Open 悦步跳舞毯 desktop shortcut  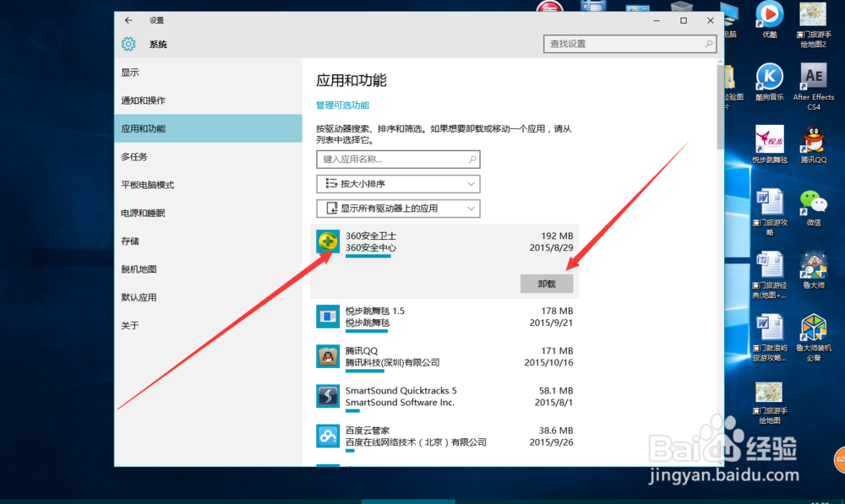(770, 144)
